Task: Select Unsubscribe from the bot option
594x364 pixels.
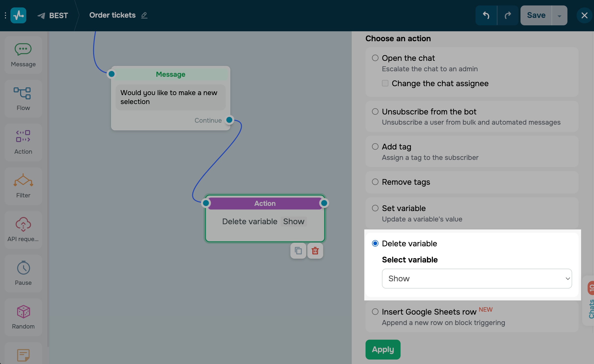Action: pyautogui.click(x=375, y=111)
